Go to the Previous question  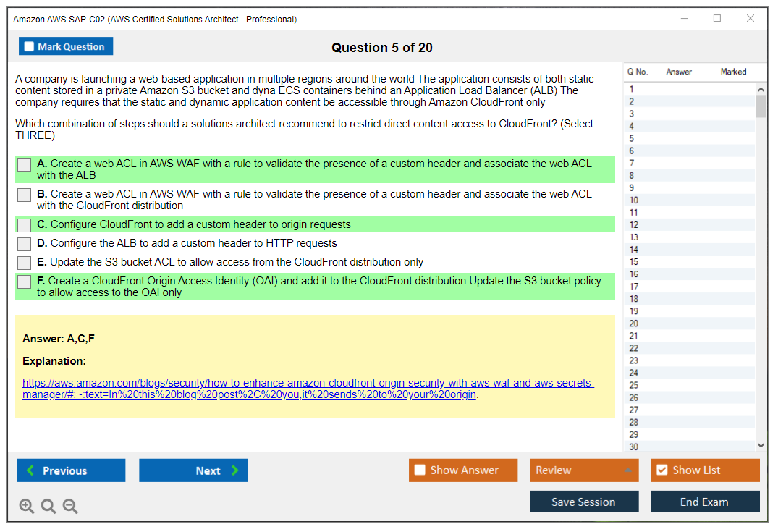pos(71,470)
